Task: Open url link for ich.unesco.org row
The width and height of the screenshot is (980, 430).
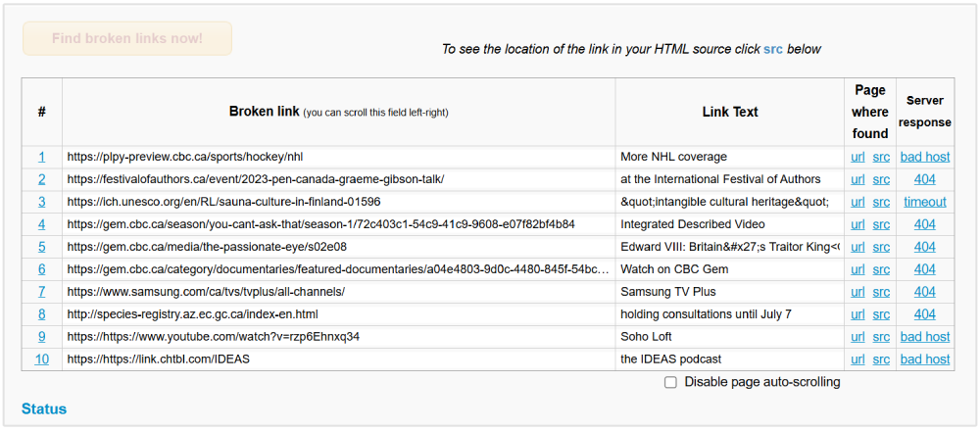Action: point(857,202)
